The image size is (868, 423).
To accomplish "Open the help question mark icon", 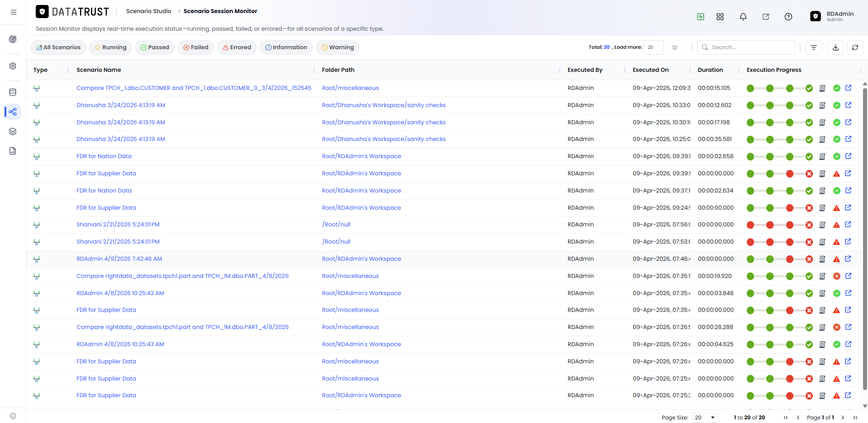I will point(788,17).
